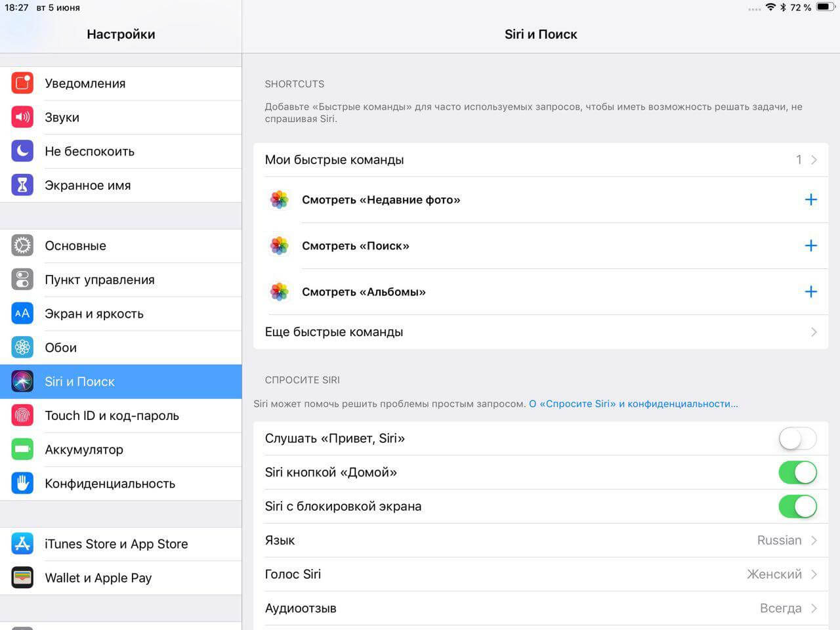Open Мои быстрые команды label
Viewport: 840px width, 630px height.
[x=334, y=159]
